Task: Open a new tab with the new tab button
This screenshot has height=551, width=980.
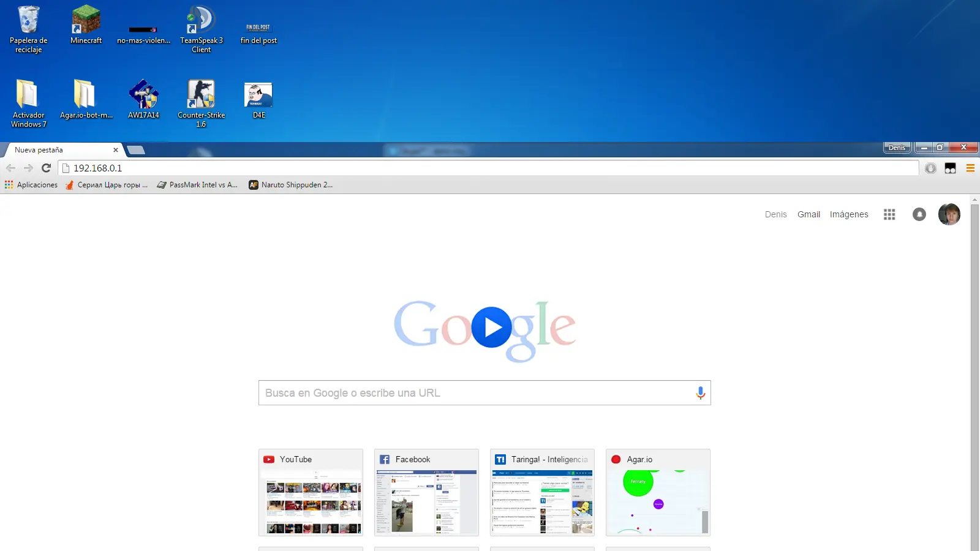Action: click(x=135, y=150)
